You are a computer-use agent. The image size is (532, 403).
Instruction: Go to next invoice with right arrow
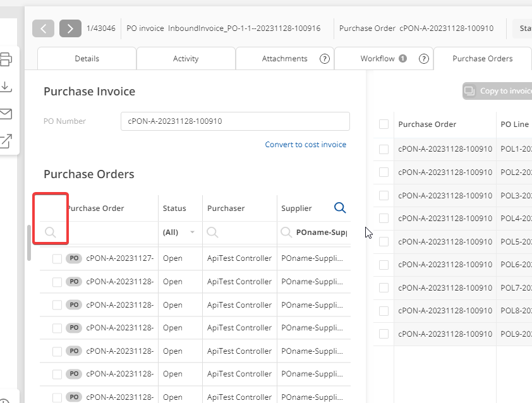tap(70, 28)
